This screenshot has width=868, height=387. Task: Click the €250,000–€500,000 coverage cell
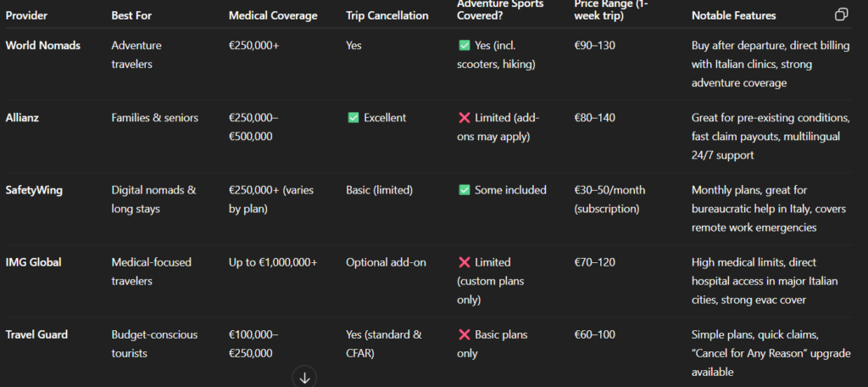coord(253,127)
